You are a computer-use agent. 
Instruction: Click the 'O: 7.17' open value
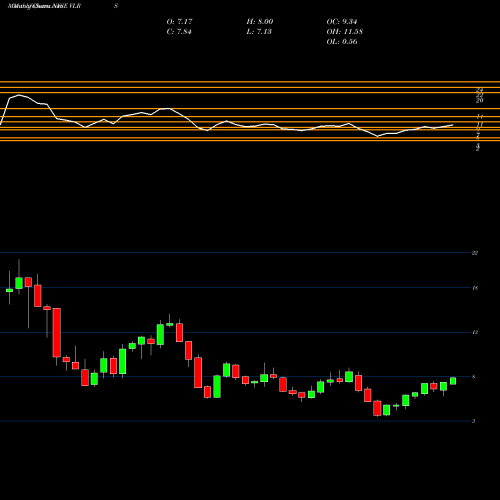[x=179, y=22]
